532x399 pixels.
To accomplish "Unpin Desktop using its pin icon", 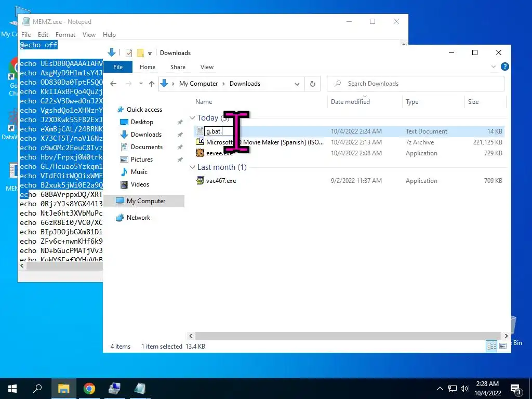I will click(180, 122).
